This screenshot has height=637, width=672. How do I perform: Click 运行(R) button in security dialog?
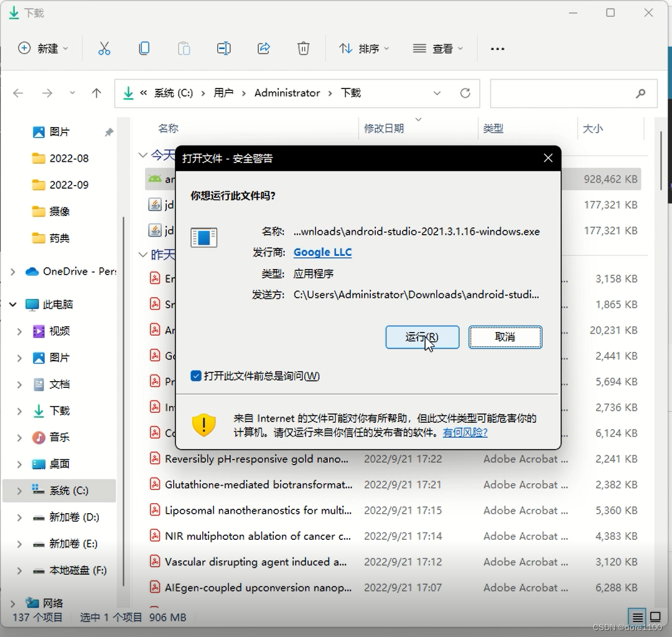point(422,337)
